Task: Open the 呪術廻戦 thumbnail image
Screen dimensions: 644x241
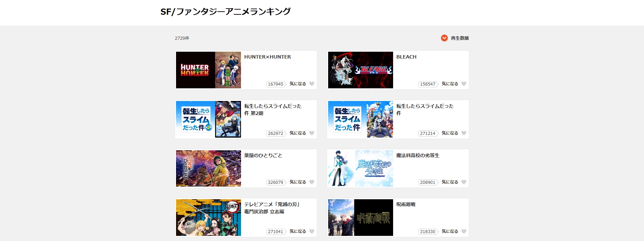Action: coord(361,218)
